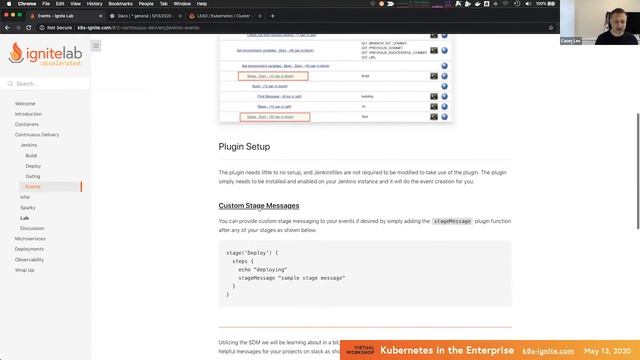Open the Build page in sidebar
The height and width of the screenshot is (360, 640).
[31, 156]
